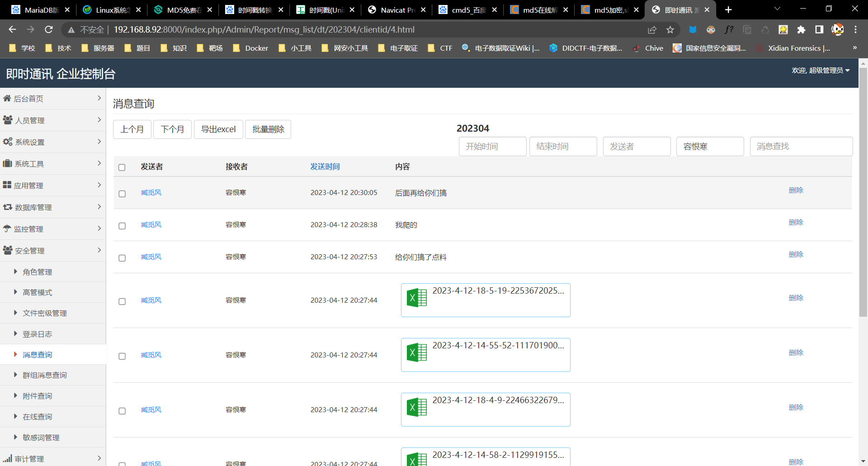Check the row with file 2023-4-12-14-55-52
The width and height of the screenshot is (868, 466).
[122, 356]
